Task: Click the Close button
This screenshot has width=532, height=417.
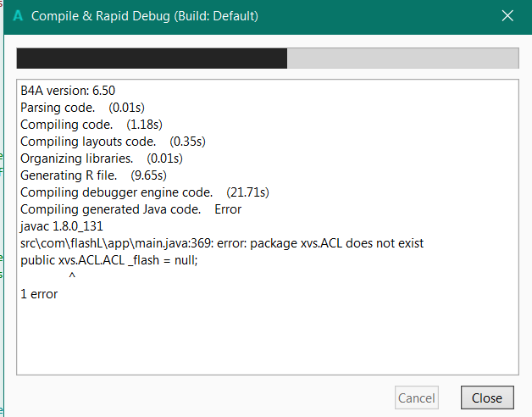Action: click(487, 398)
